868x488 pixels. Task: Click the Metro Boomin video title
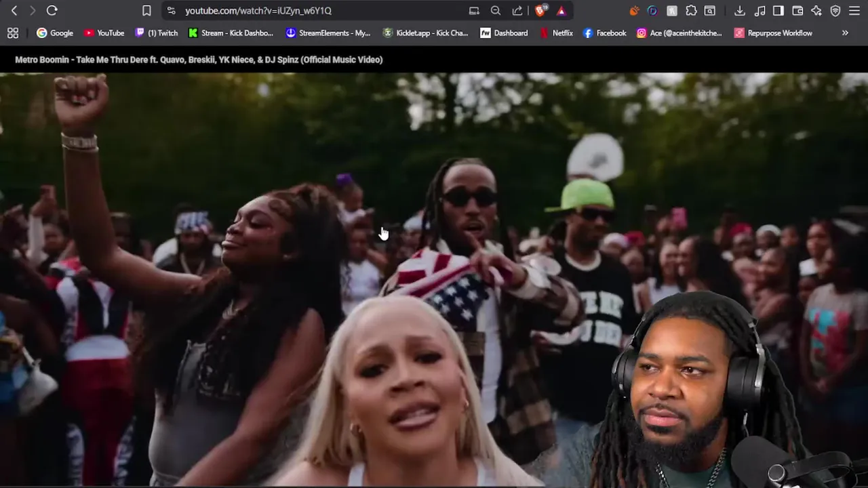point(199,60)
